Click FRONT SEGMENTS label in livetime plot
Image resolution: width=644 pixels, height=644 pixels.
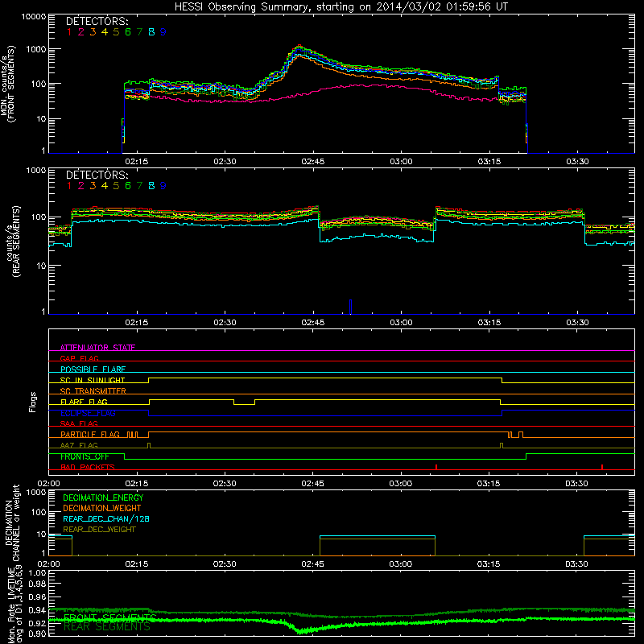coord(110,617)
